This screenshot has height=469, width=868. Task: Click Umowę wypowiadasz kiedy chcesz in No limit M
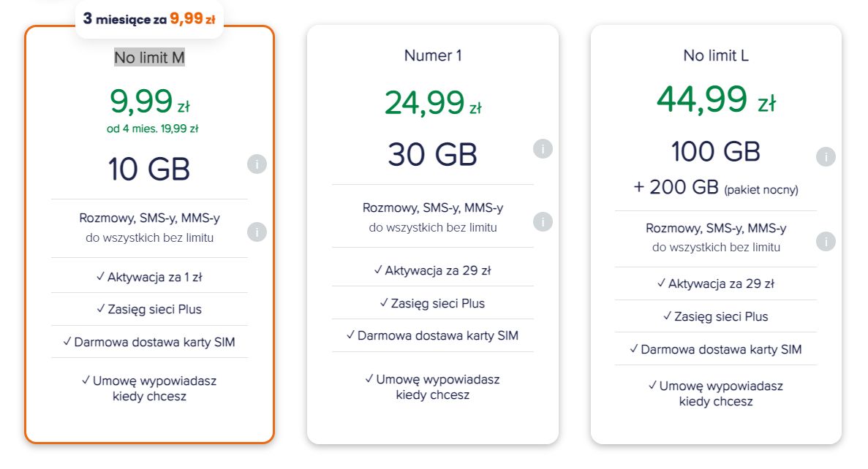(x=149, y=388)
